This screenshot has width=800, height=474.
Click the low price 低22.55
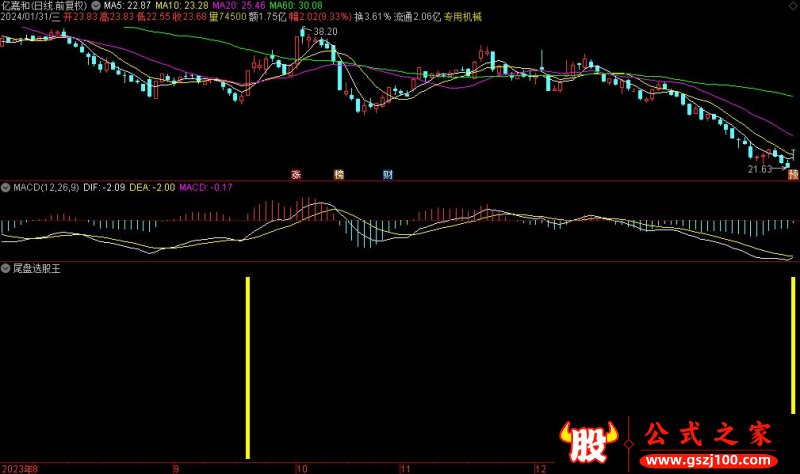point(153,17)
